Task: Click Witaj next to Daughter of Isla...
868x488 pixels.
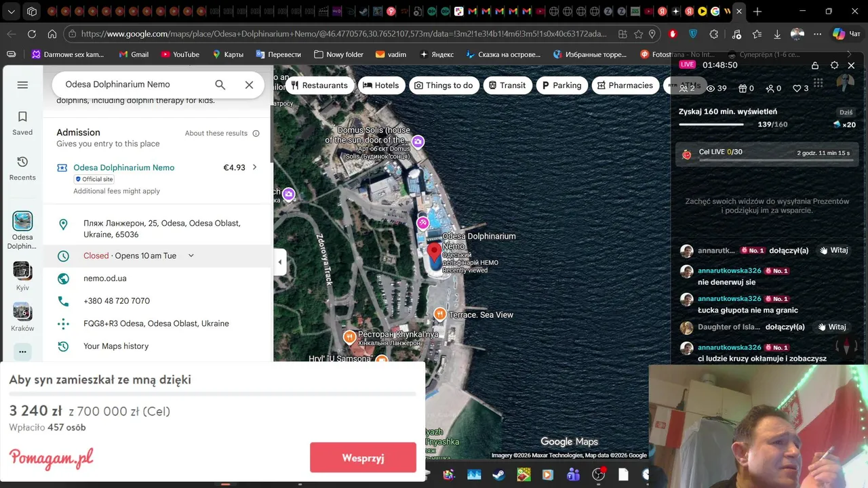Action: pos(832,327)
